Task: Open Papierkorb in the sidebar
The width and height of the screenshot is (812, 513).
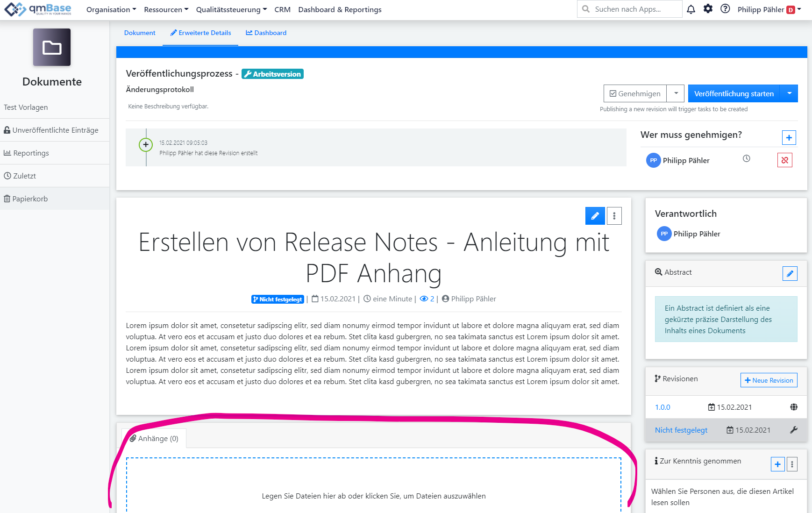Action: [55, 199]
